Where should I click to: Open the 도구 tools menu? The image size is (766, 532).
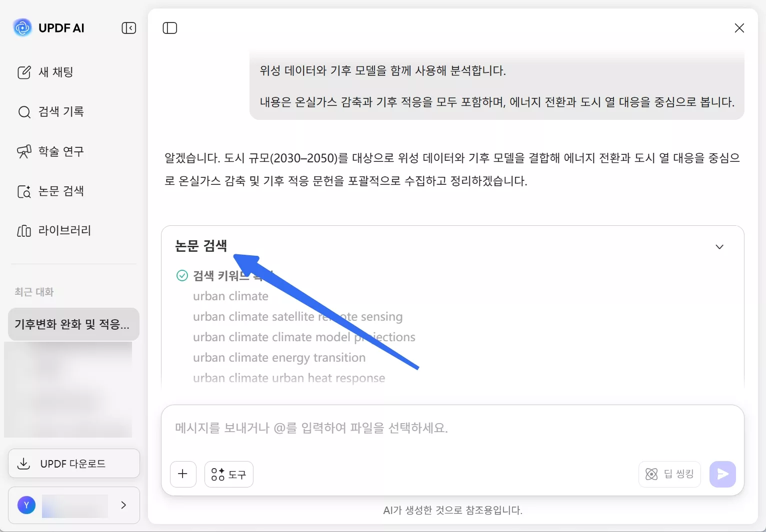(x=228, y=474)
